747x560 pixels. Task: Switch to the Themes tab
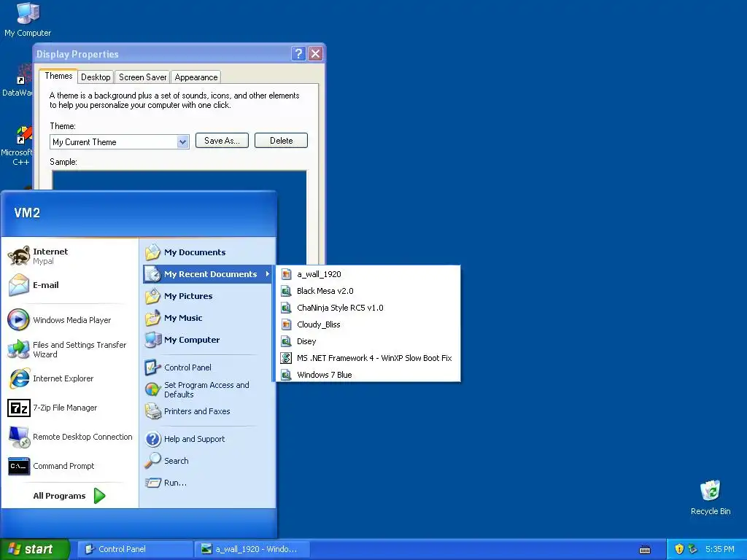click(x=58, y=76)
